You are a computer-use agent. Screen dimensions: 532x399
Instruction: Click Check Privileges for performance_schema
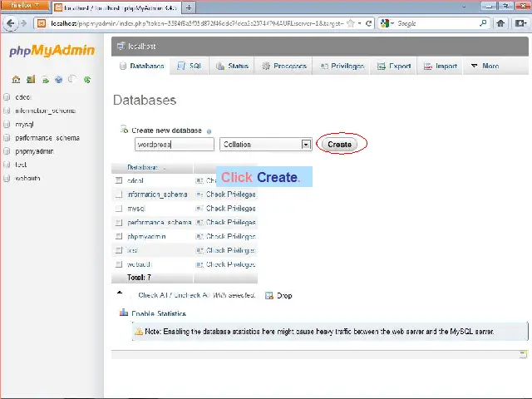coord(231,223)
